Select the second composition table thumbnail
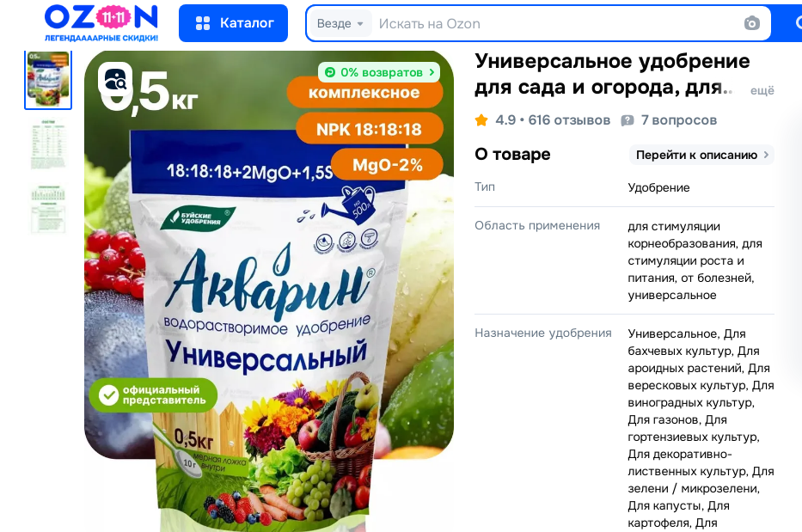The image size is (802, 532). (x=48, y=144)
